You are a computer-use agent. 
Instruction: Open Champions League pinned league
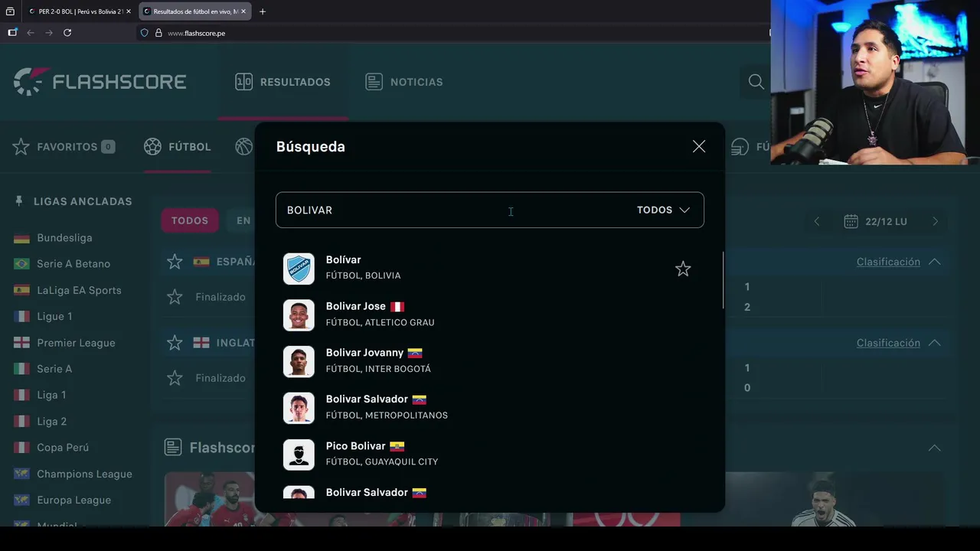point(84,474)
